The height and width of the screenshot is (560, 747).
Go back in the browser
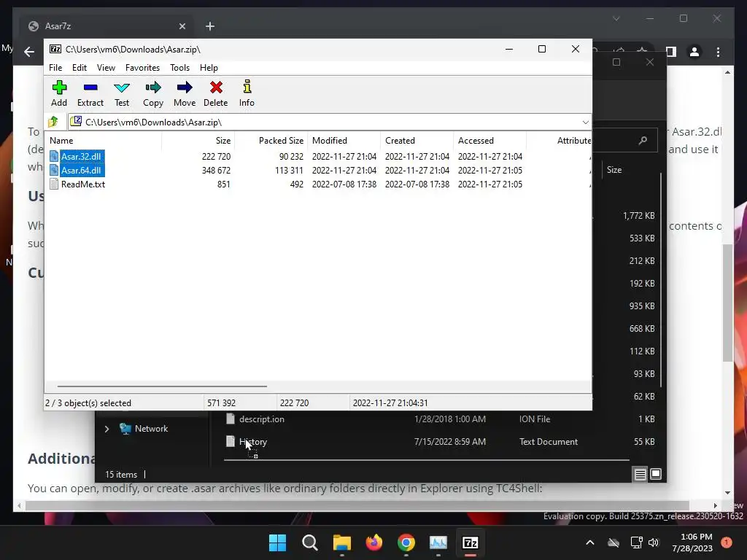pos(29,52)
